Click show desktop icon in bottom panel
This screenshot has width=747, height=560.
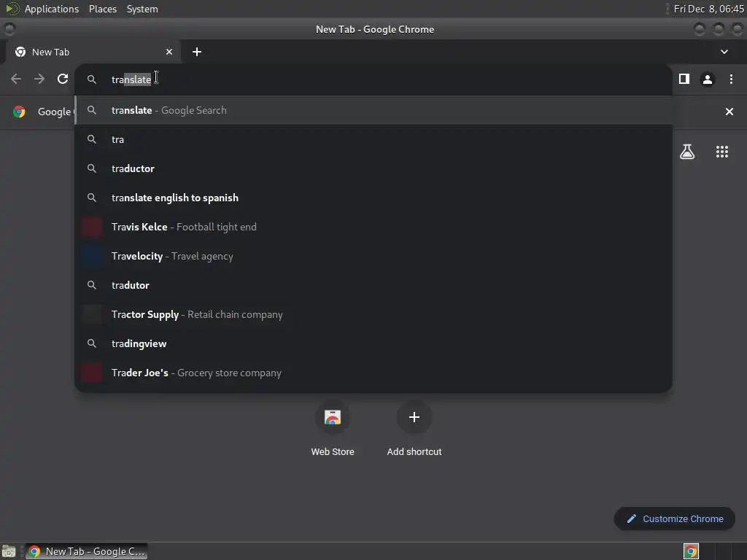point(9,551)
